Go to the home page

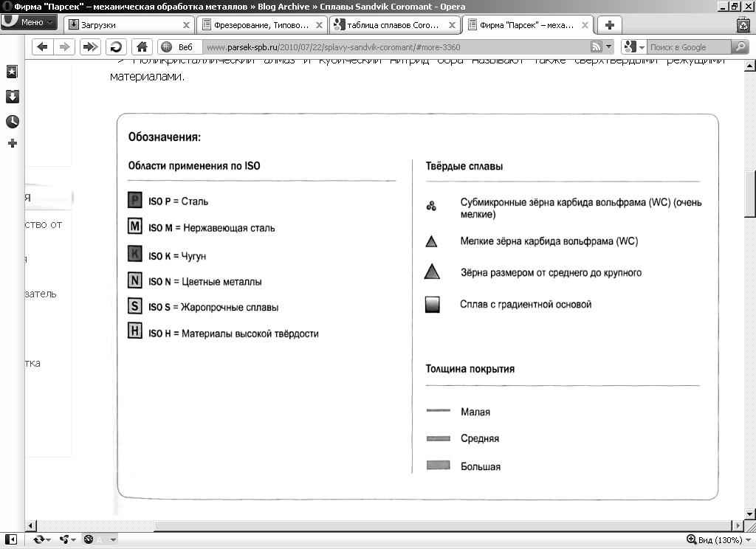[142, 46]
